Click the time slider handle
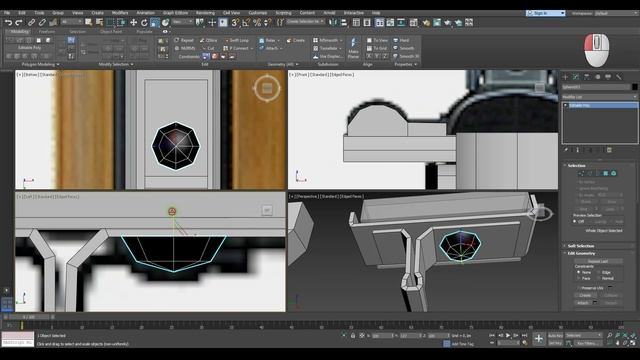Image resolution: width=640 pixels, height=360 pixels. point(29,317)
